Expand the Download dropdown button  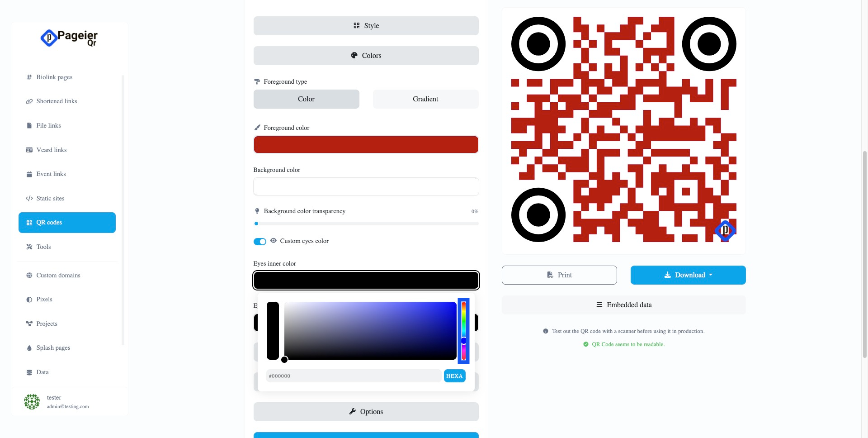coord(688,275)
